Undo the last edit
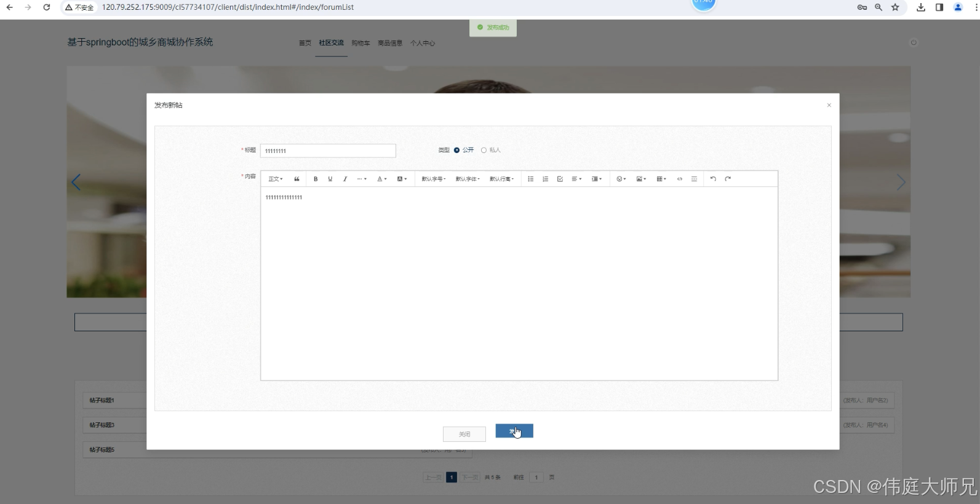 713,179
